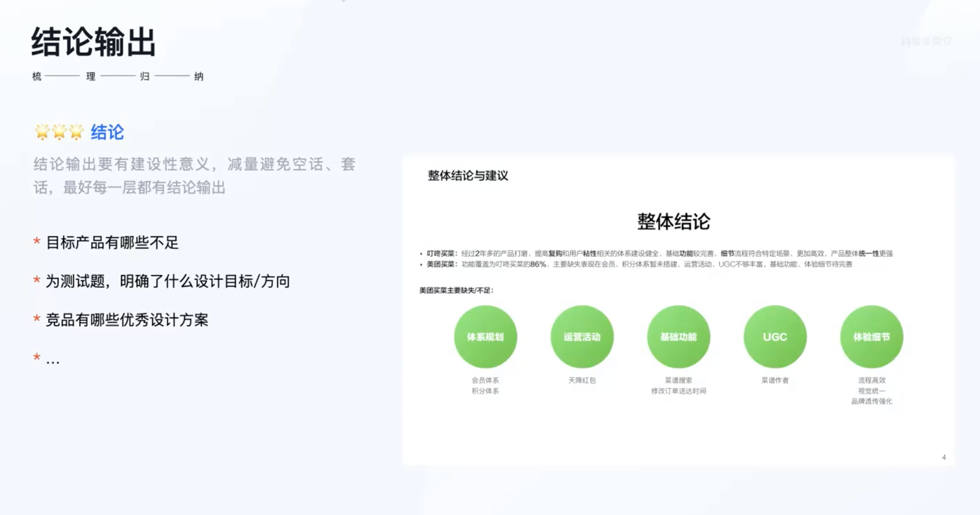Click the 菜谱作者 label
This screenshot has width=980, height=515.
point(775,380)
